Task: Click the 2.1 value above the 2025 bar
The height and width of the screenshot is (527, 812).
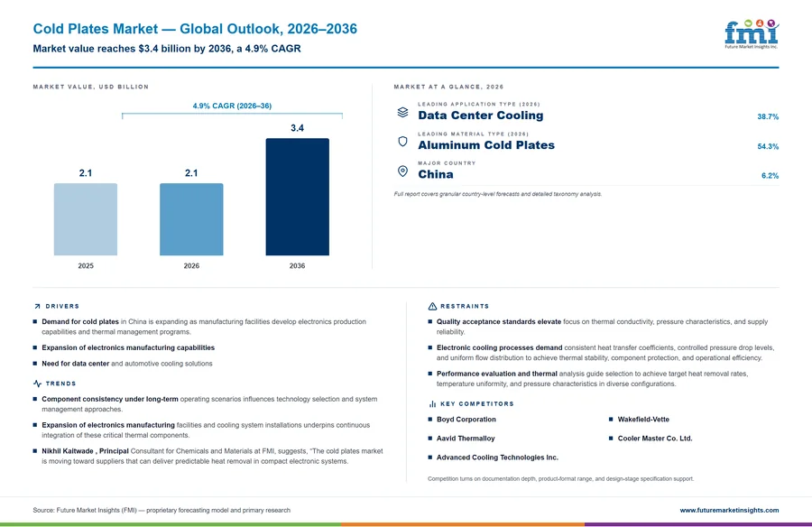Action: pos(86,173)
